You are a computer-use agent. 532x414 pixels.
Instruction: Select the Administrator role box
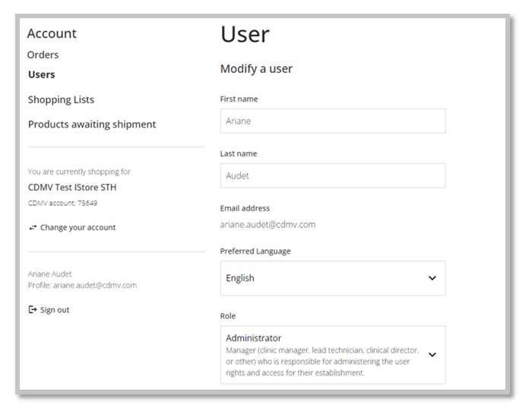tap(323, 355)
